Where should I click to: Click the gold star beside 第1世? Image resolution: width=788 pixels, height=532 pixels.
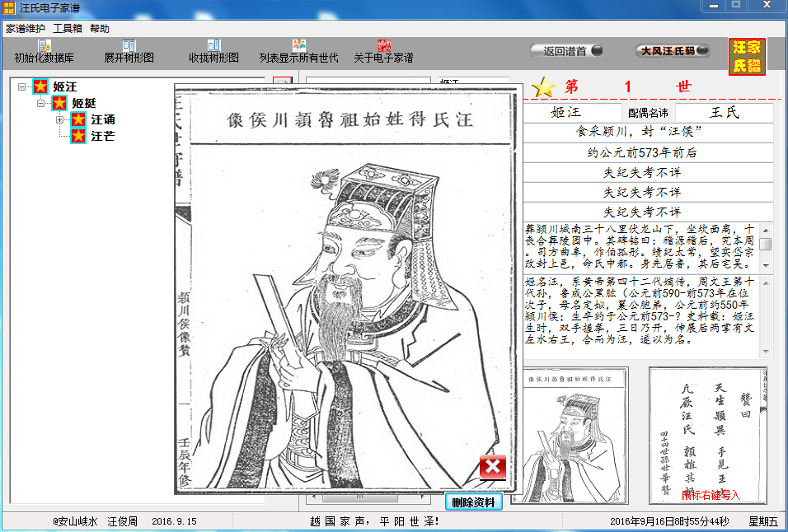543,87
